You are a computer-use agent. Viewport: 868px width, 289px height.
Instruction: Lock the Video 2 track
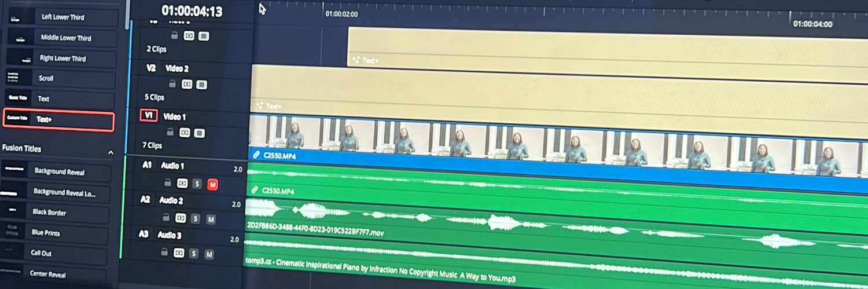click(172, 85)
